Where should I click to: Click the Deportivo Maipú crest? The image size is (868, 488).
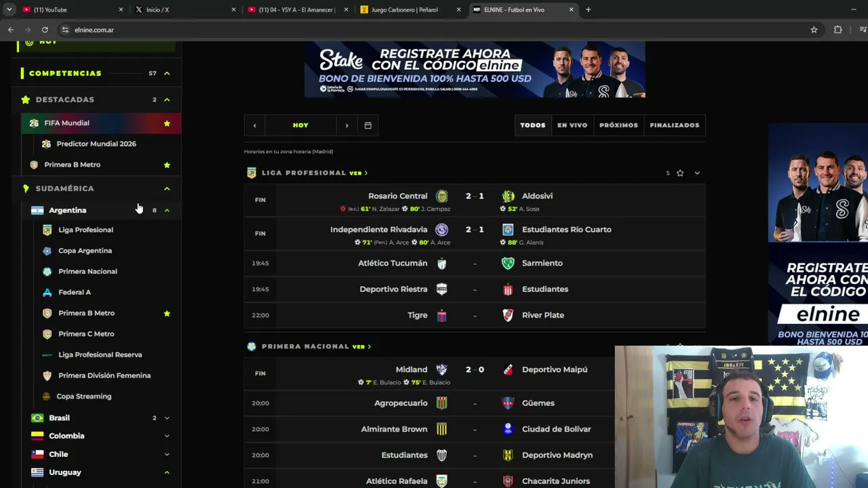(508, 370)
